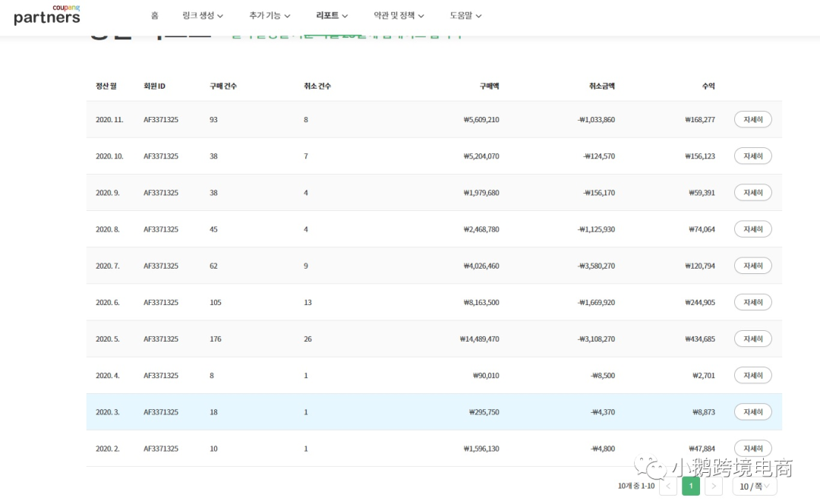Select the -₩4,800 cancel amount
The image size is (820, 504).
pos(603,449)
